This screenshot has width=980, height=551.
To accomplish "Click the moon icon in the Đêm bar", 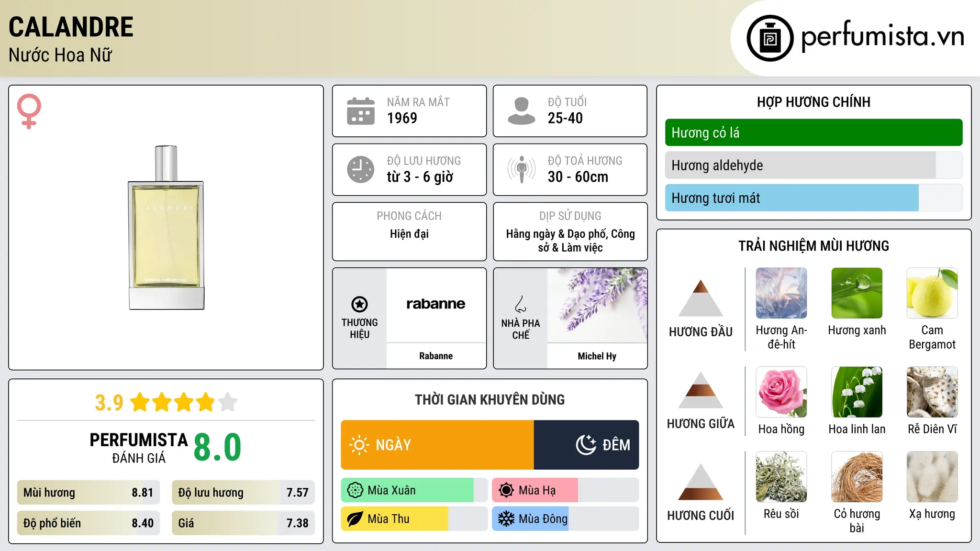I will pyautogui.click(x=586, y=445).
